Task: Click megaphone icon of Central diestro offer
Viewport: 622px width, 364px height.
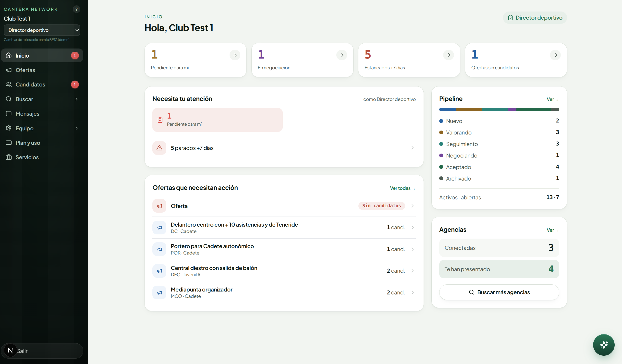Action: point(159,271)
